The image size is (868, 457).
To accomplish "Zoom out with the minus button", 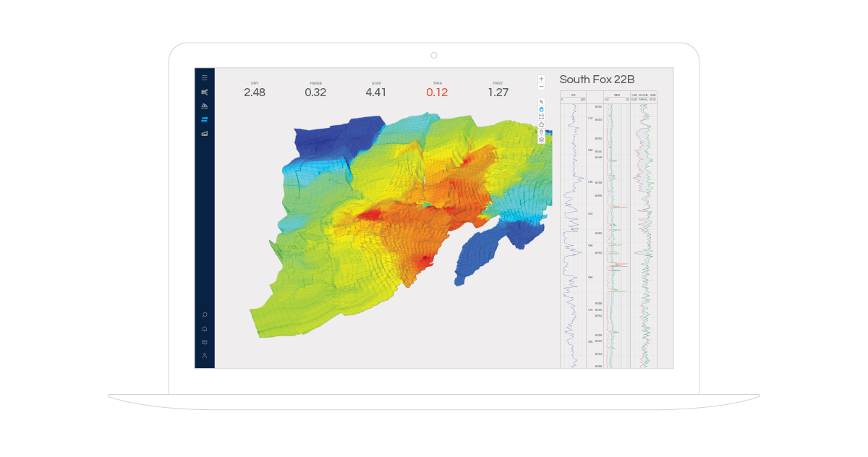I will point(541,86).
